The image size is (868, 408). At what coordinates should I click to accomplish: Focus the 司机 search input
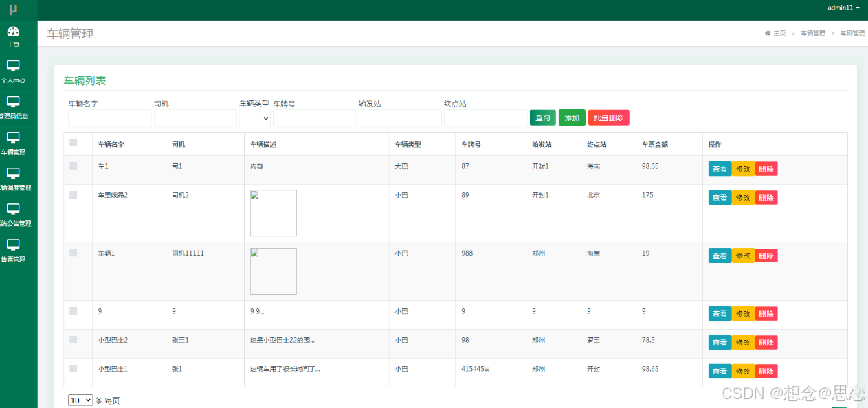[x=195, y=118]
